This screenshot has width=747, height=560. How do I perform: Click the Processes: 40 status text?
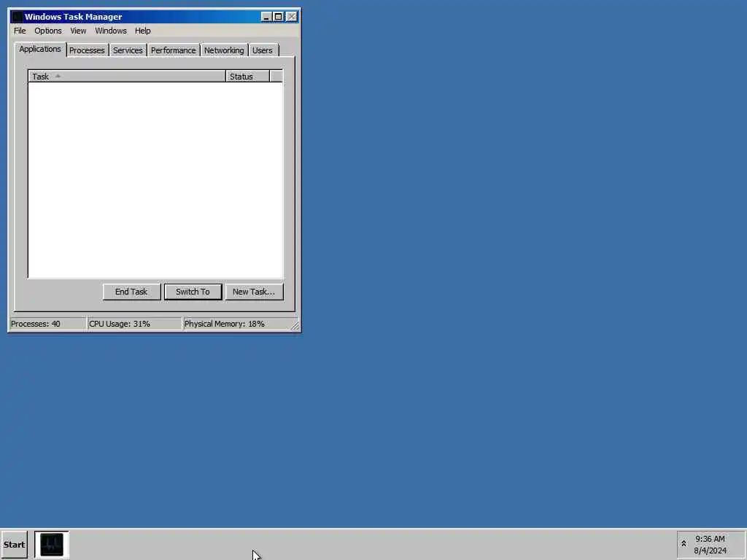(36, 324)
